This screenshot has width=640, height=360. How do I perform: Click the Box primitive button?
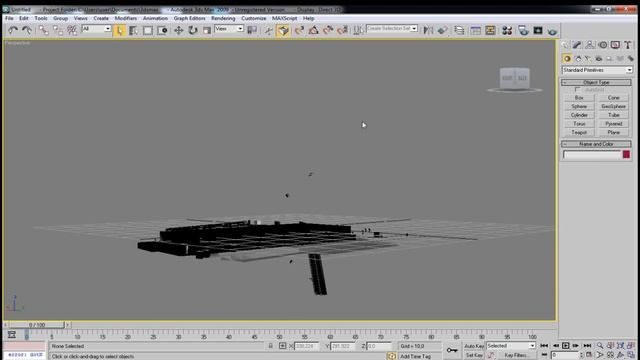(x=579, y=98)
